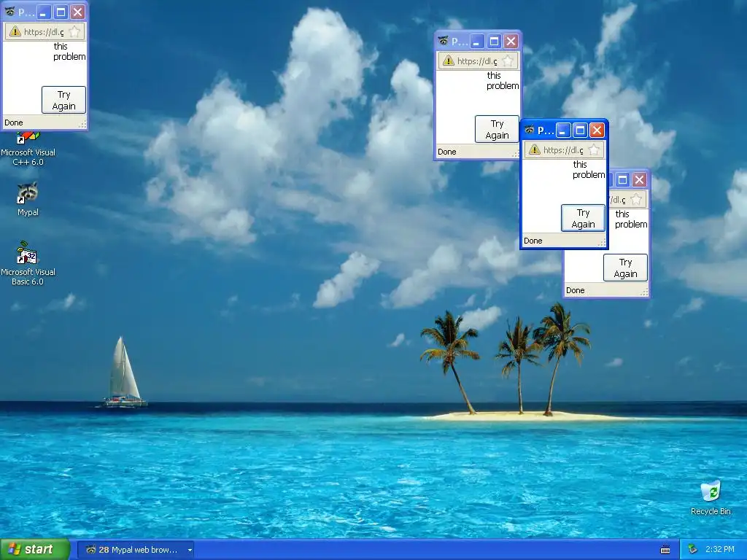Click the resize grip of the top-left corner Mypal window
The image size is (747, 560).
(x=83, y=125)
